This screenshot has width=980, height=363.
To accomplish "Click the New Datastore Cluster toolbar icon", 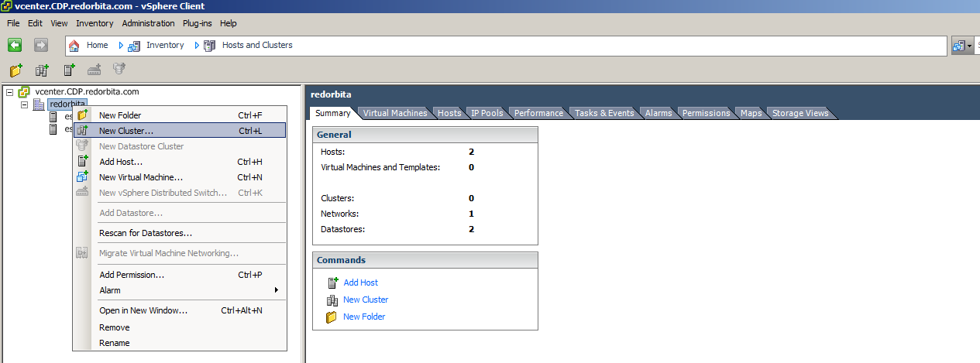I will (119, 70).
